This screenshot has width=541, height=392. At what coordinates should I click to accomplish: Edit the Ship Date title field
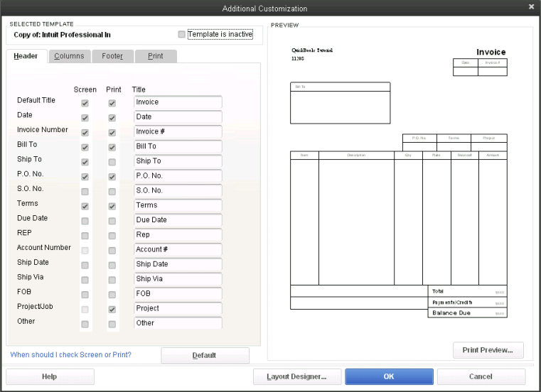coord(178,264)
